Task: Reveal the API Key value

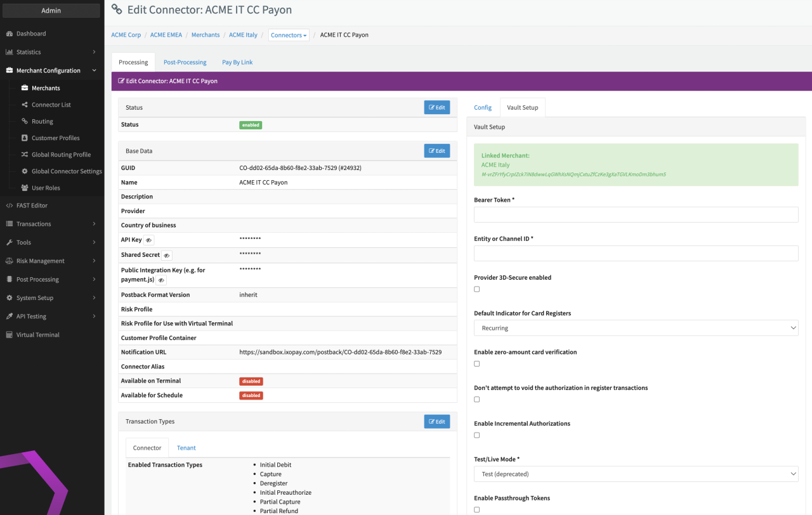Action: (x=148, y=240)
